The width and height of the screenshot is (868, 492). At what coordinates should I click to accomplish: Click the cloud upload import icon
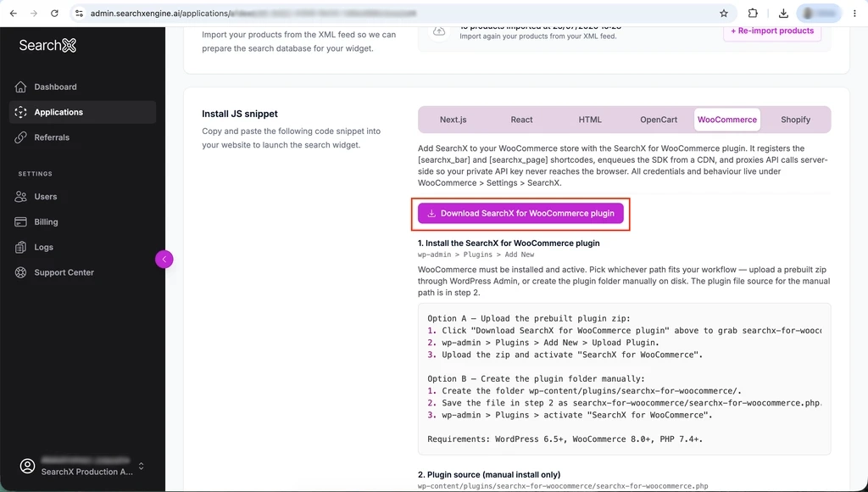coord(439,31)
